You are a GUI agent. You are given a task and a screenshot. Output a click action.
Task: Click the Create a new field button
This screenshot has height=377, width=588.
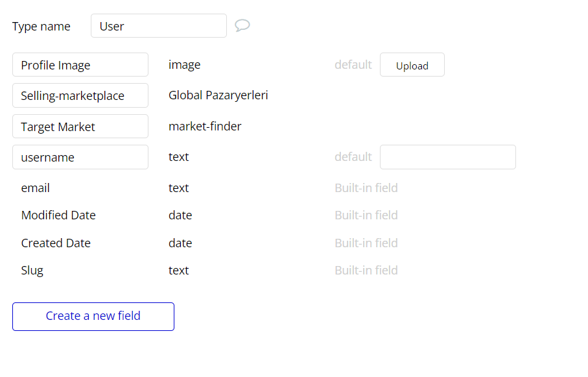pos(93,316)
